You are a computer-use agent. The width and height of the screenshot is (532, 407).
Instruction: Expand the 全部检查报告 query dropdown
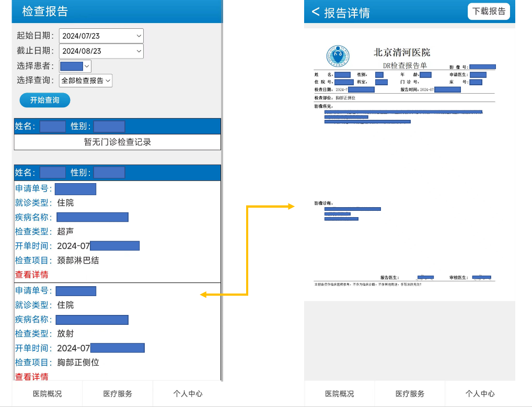(x=86, y=81)
